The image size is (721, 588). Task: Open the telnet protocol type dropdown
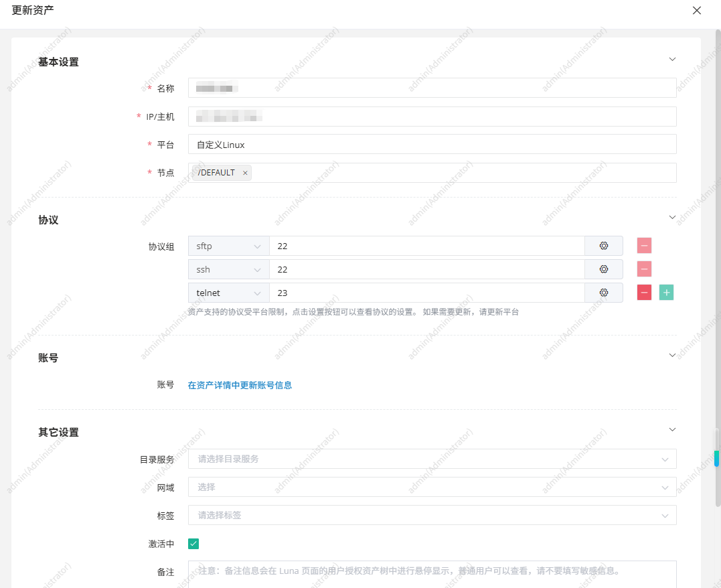[x=228, y=293]
